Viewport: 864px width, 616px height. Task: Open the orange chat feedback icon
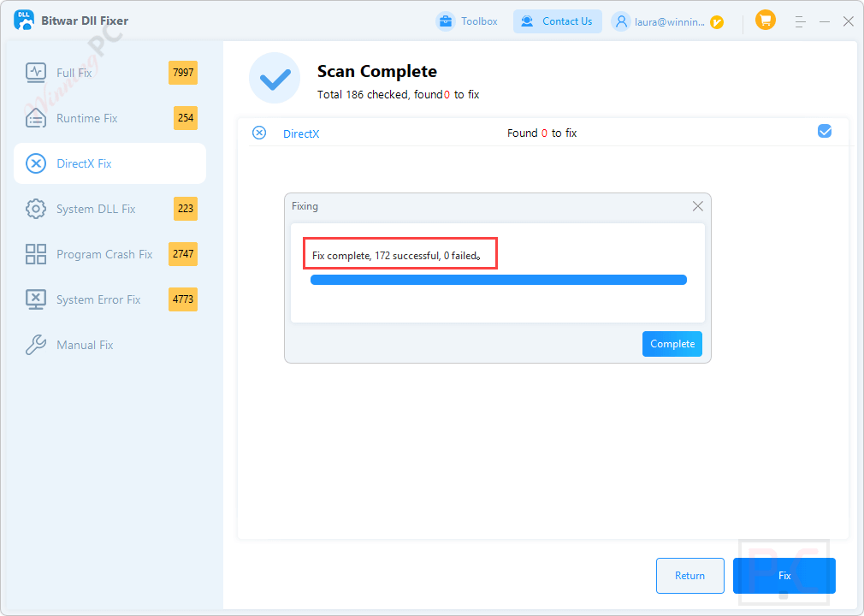pyautogui.click(x=766, y=19)
